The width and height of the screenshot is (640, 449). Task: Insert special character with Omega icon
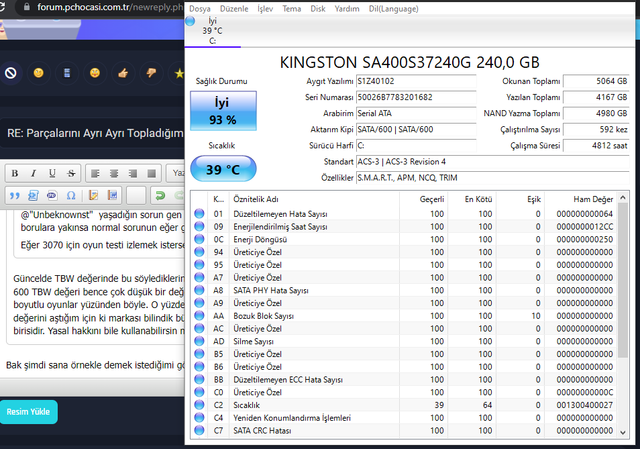70,194
